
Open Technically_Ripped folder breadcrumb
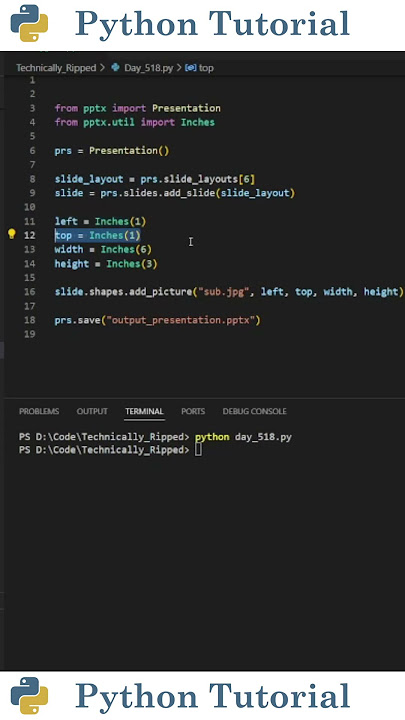click(x=56, y=68)
